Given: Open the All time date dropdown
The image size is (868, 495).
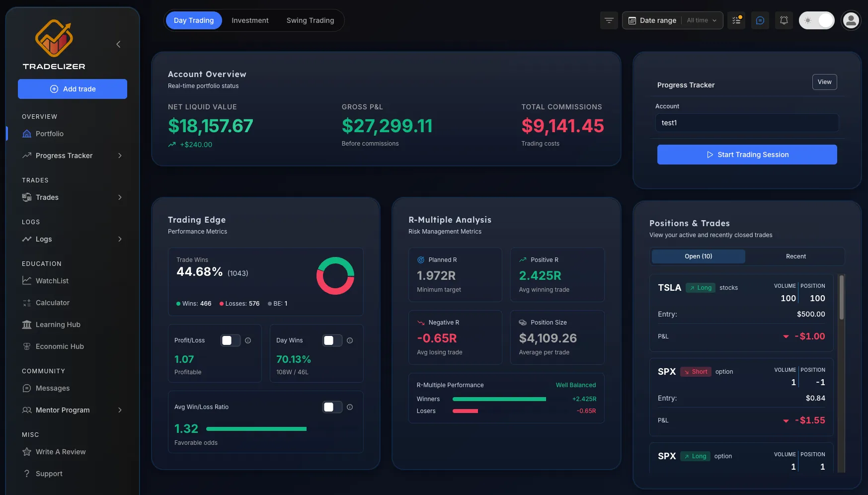Looking at the screenshot, I should (x=702, y=20).
